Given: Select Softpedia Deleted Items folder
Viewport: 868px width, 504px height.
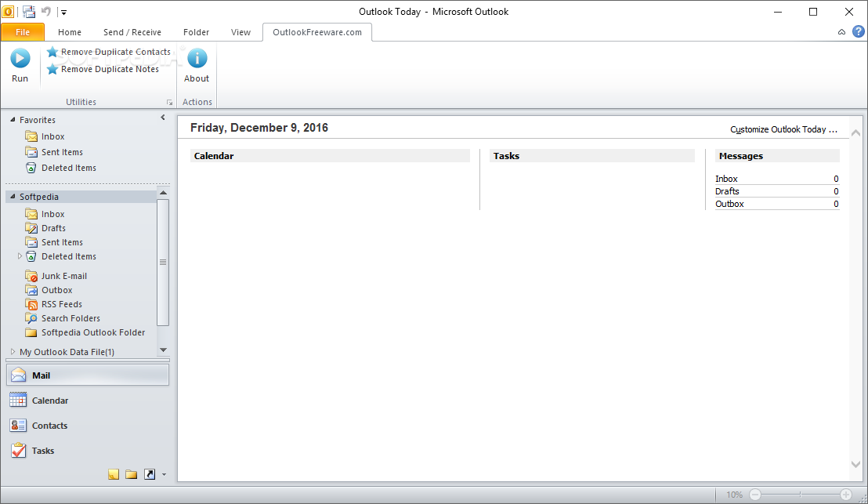Looking at the screenshot, I should [x=60, y=256].
